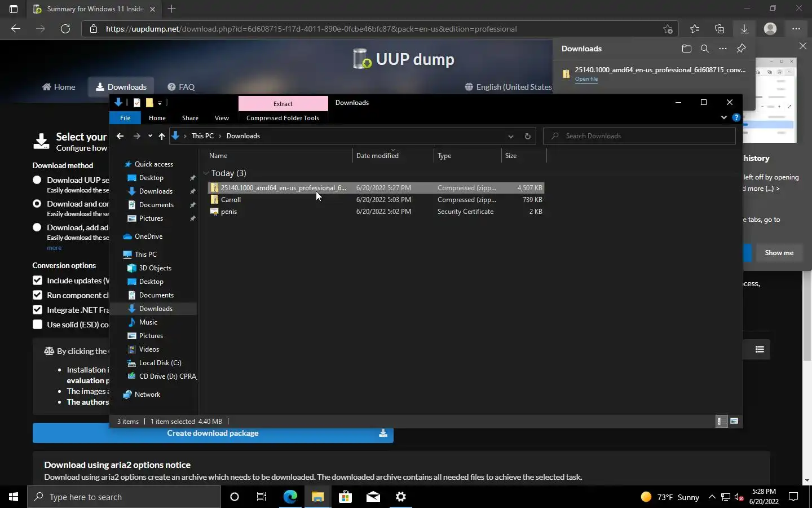Open Explorer help question mark
The width and height of the screenshot is (812, 508).
[736, 118]
